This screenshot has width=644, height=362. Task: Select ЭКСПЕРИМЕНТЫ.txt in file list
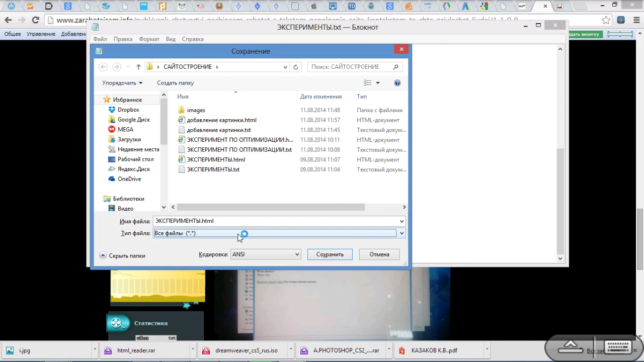[x=209, y=169]
